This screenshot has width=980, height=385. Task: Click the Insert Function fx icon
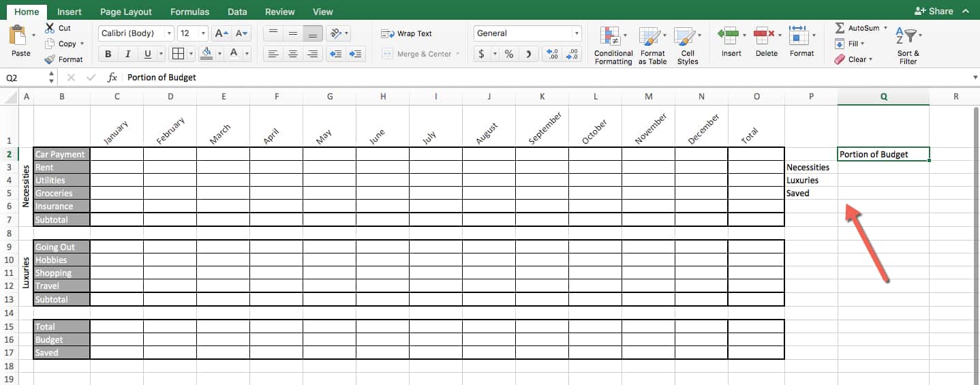coord(112,78)
